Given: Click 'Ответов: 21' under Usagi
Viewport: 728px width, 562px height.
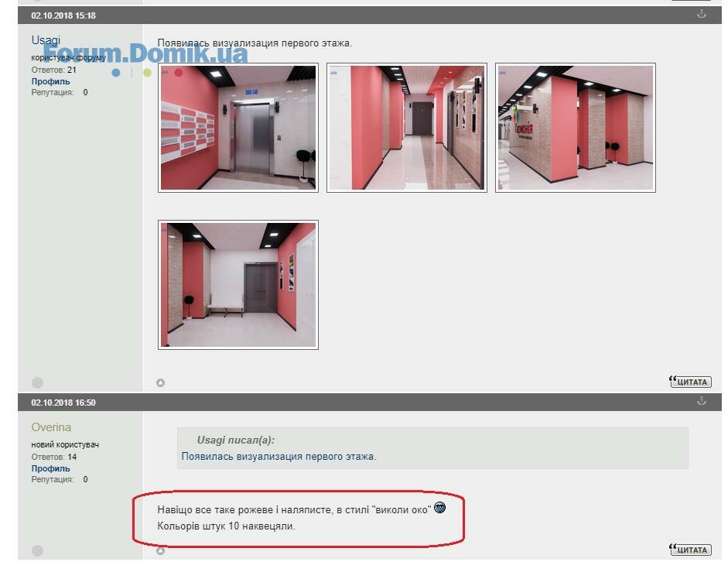Looking at the screenshot, I should point(54,70).
